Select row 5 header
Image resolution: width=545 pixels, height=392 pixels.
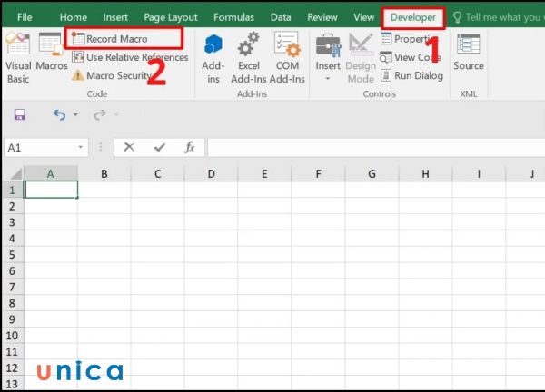pyautogui.click(x=13, y=255)
